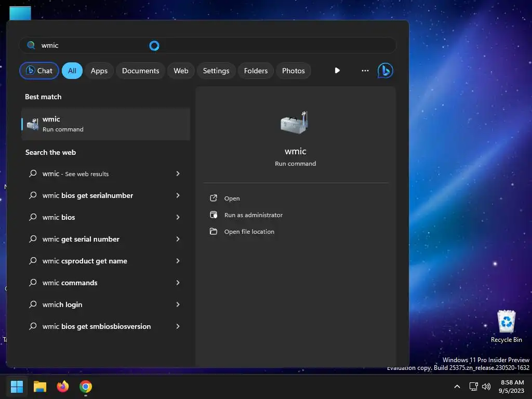Screen dimensions: 532x399
Task: Click the wmic get serial number suggestion
Action: [105, 239]
